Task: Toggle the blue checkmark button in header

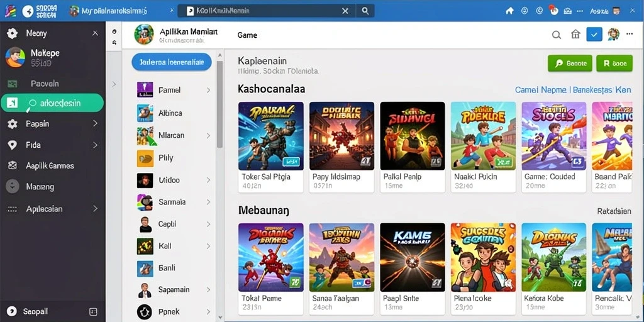Action: 594,35
